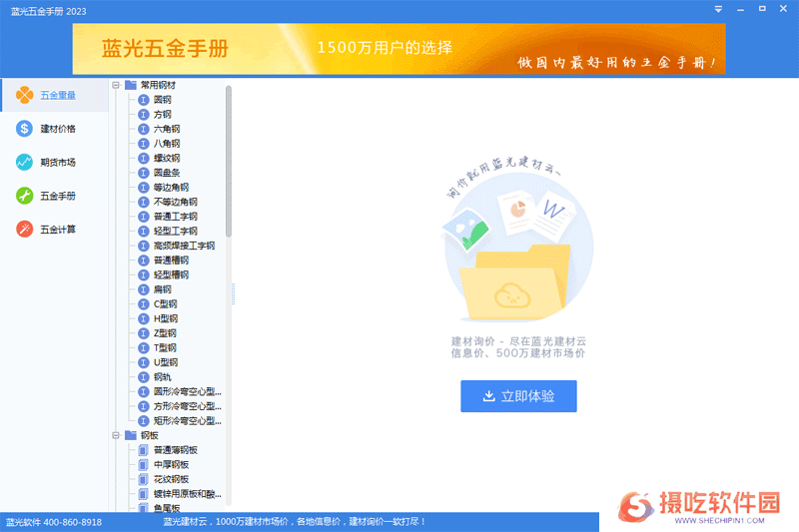Select 高频焊接工字钢 tree item

(x=184, y=246)
